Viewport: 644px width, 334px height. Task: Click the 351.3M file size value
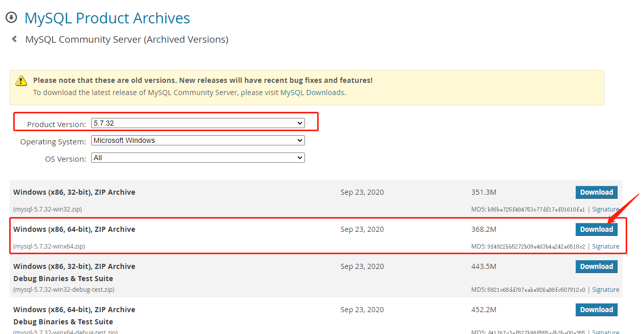tap(484, 192)
